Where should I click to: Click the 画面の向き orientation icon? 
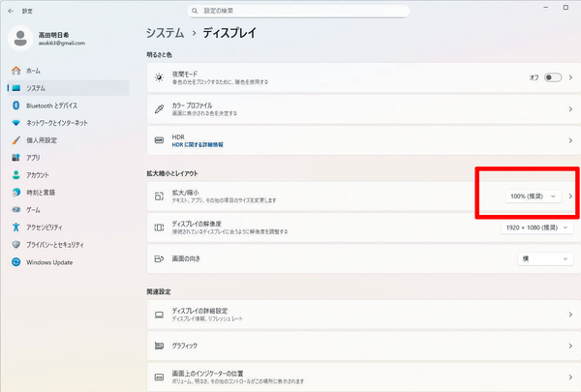159,258
